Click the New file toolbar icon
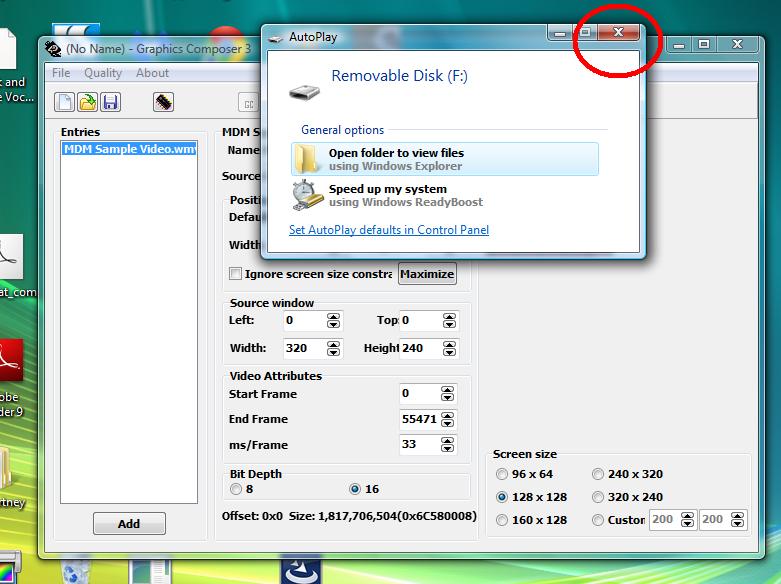This screenshot has width=781, height=584. click(64, 102)
